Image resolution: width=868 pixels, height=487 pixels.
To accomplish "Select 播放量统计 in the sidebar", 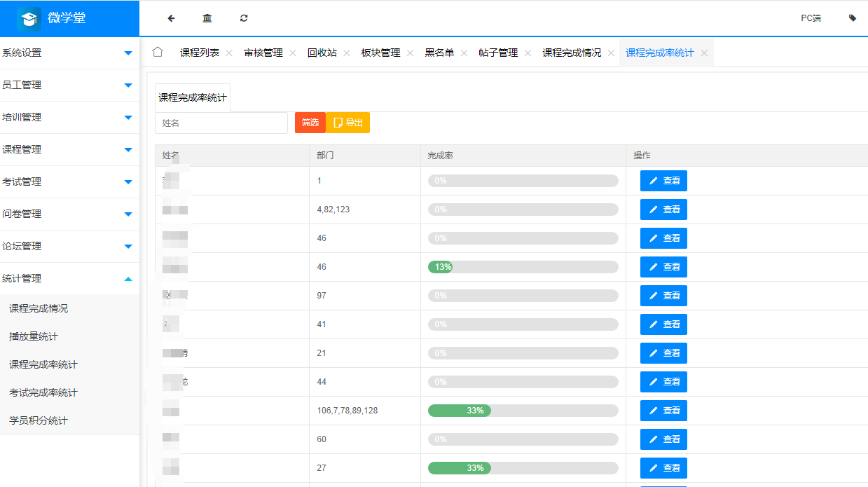I will 43,335.
